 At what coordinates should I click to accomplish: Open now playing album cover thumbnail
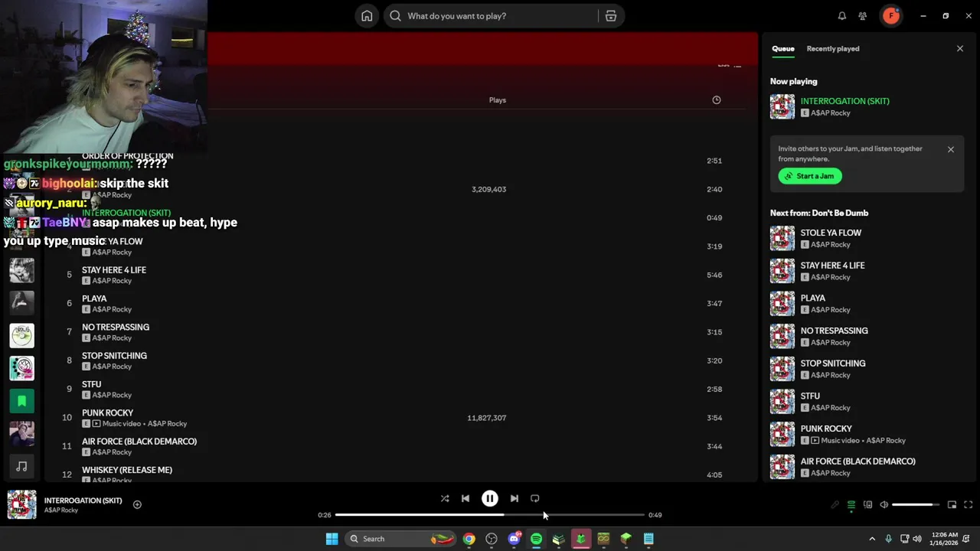(21, 504)
